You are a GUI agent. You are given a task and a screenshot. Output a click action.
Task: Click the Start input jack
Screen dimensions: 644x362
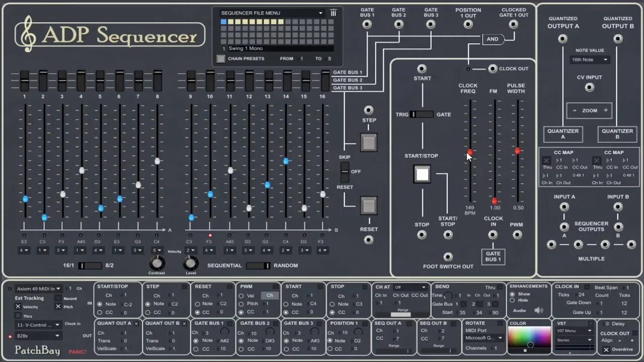(x=422, y=68)
